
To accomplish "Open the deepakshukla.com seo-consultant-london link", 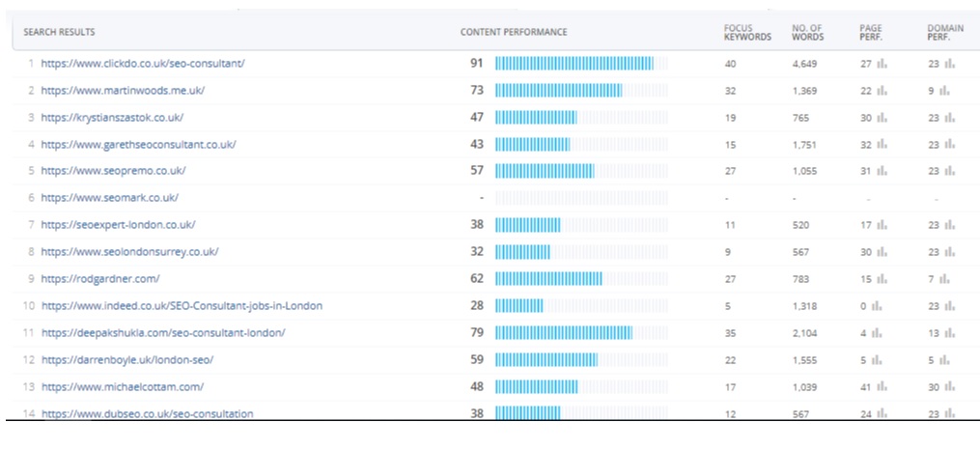I will pyautogui.click(x=163, y=332).
